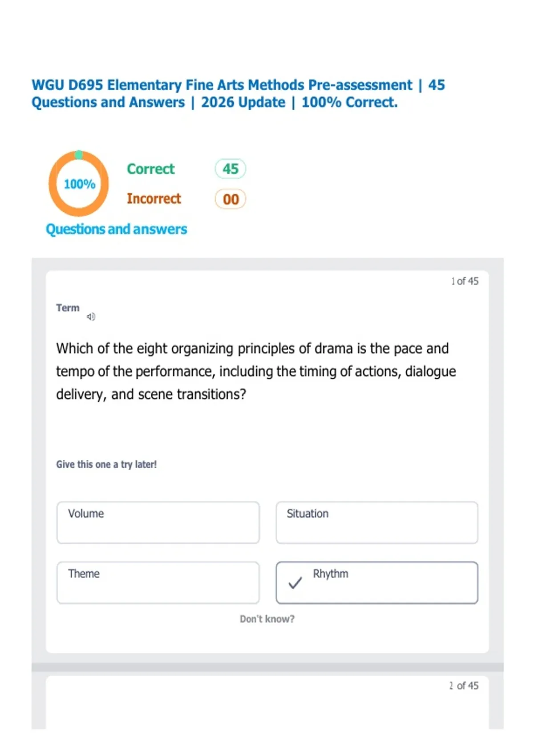Image resolution: width=534 pixels, height=756 pixels.
Task: Click the correct count badge showing 45
Action: coord(230,169)
